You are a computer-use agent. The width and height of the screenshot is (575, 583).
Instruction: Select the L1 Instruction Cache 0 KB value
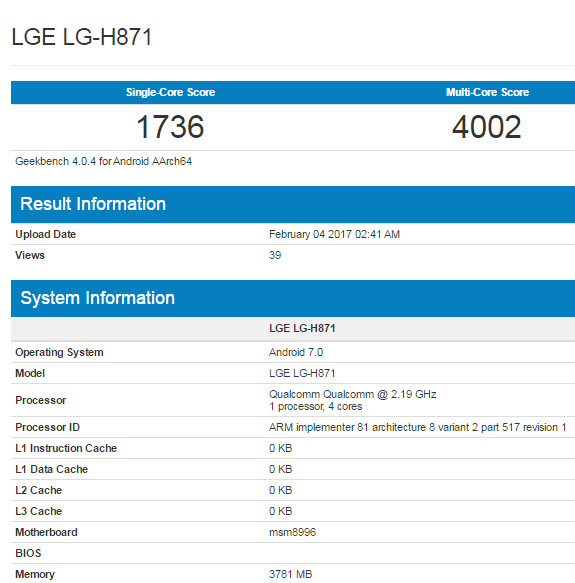pyautogui.click(x=280, y=448)
